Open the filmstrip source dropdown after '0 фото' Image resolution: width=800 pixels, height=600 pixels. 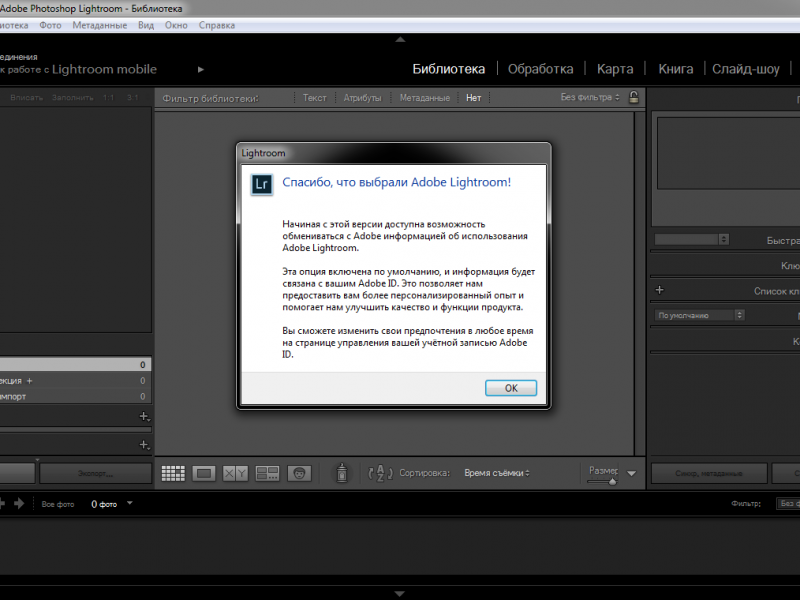[x=130, y=503]
